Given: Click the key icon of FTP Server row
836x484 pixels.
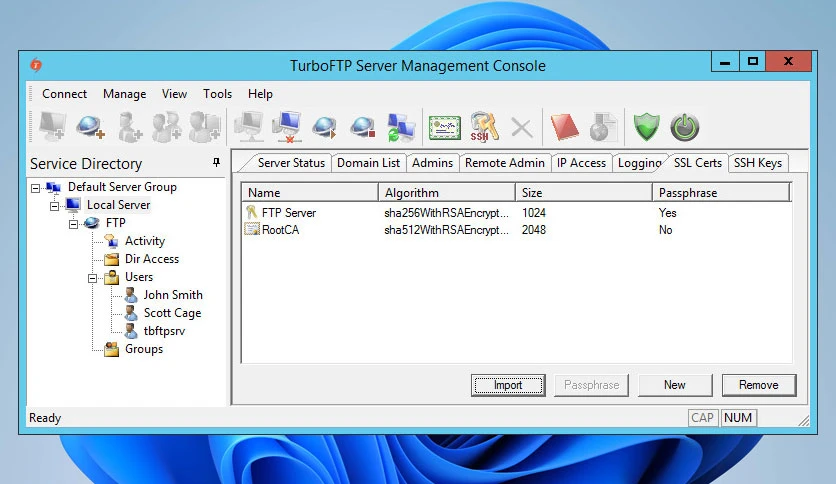Looking at the screenshot, I should (252, 212).
